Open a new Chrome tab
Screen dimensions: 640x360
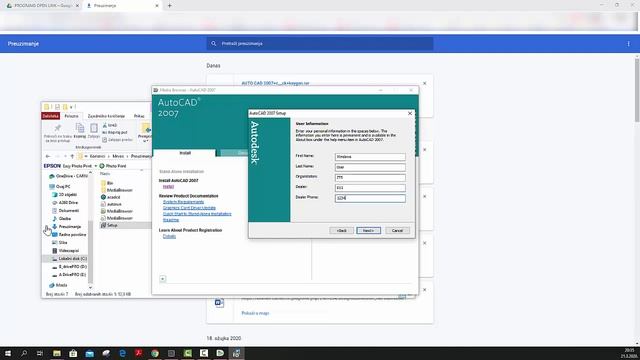(x=169, y=6)
